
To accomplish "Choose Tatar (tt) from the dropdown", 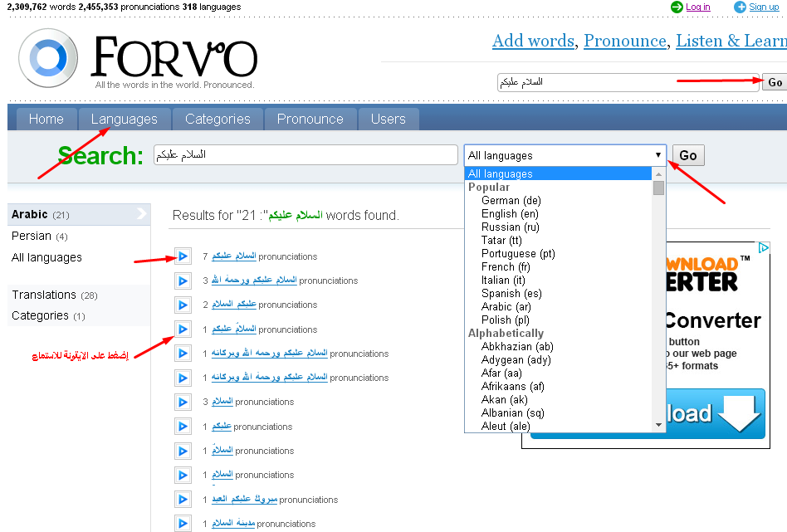I will coord(501,241).
